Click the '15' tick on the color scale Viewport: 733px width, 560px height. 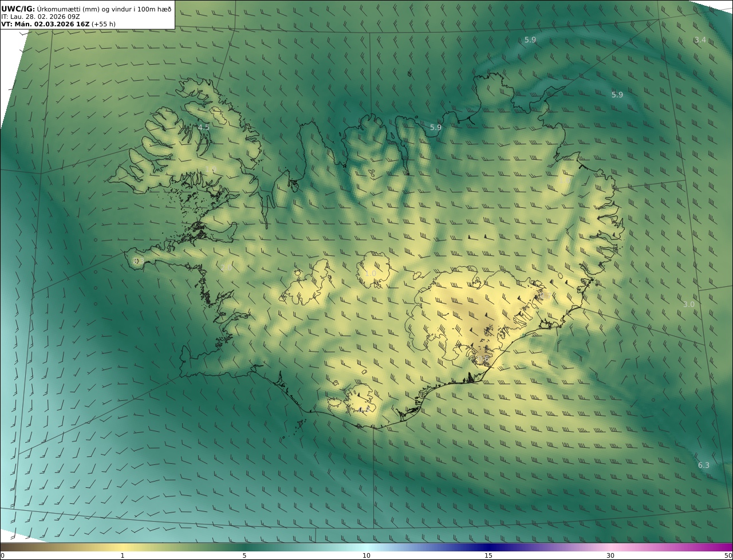coord(488,555)
